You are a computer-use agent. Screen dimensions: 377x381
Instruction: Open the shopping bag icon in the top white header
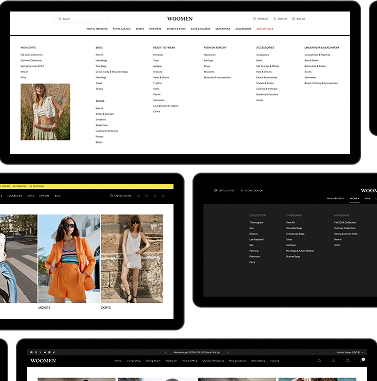tap(293, 19)
